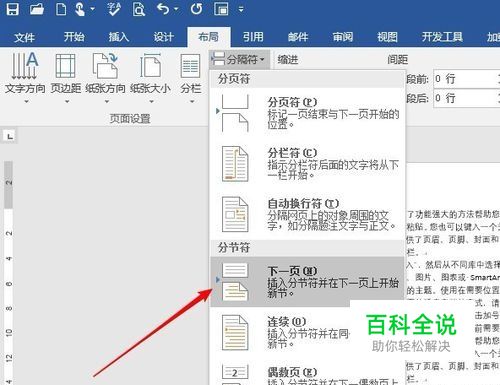Expand the Undo history dropdown arrow
This screenshot has height=385, width=500.
pos(176,9)
